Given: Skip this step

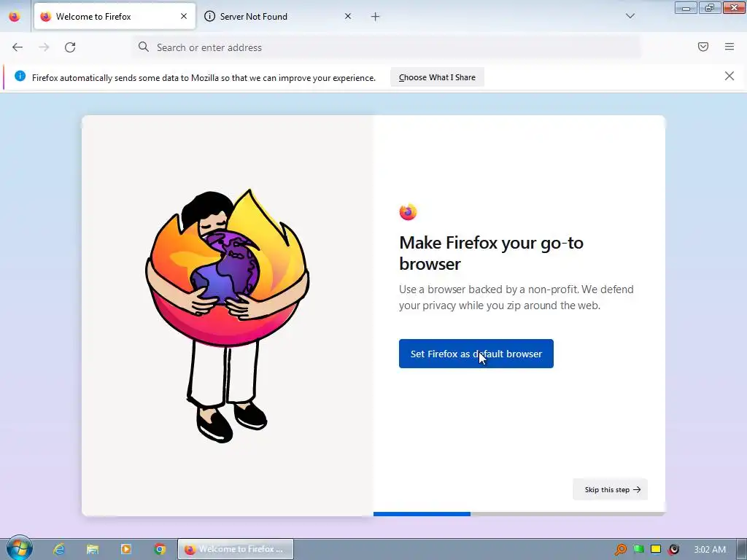Looking at the screenshot, I should click(x=611, y=489).
